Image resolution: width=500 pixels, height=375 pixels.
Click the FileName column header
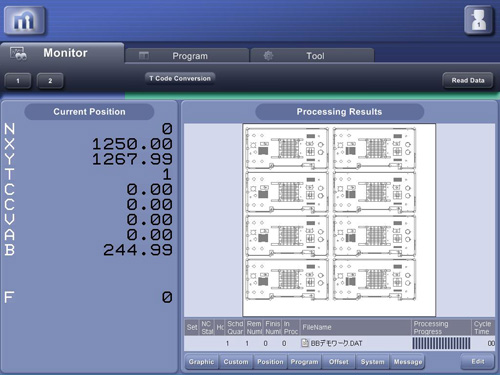point(356,327)
